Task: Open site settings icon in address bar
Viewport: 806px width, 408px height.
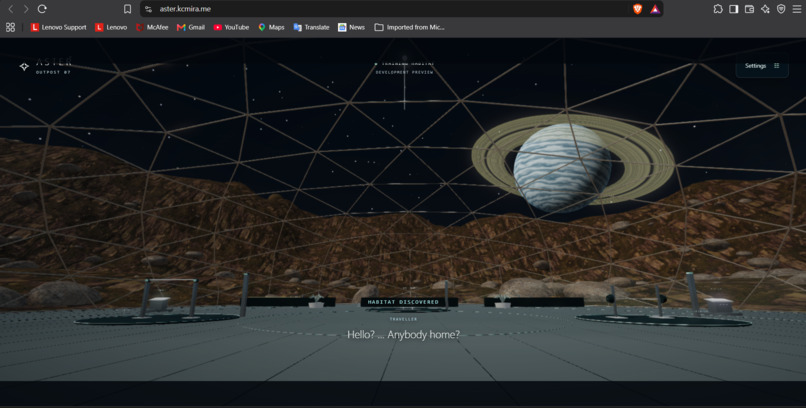Action: (149, 9)
